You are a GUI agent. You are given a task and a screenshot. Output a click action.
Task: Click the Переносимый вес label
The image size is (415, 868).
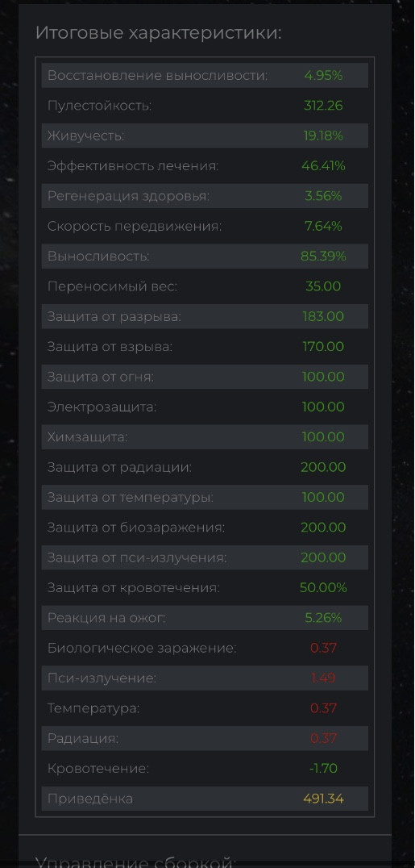click(112, 286)
